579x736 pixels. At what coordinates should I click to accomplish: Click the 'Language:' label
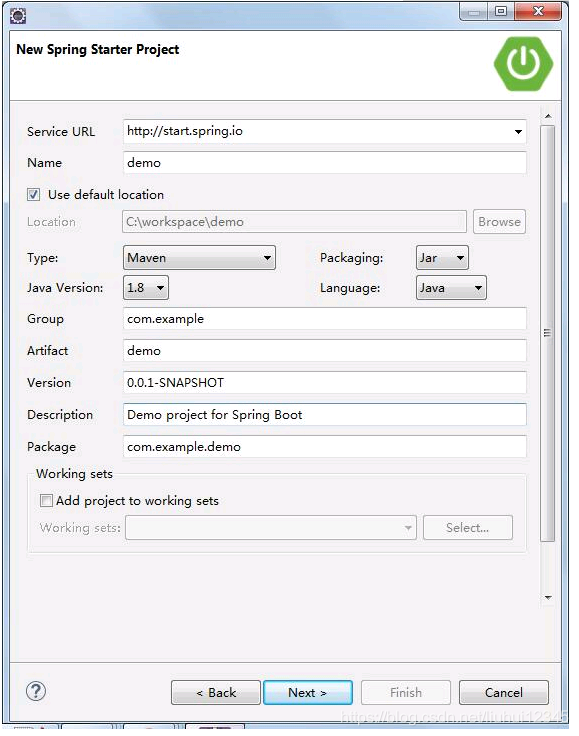(x=350, y=287)
